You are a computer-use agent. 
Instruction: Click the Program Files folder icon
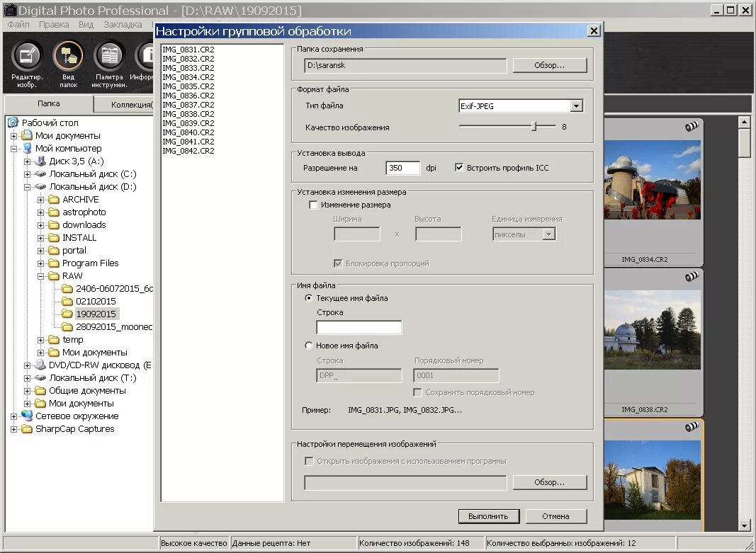[54, 263]
